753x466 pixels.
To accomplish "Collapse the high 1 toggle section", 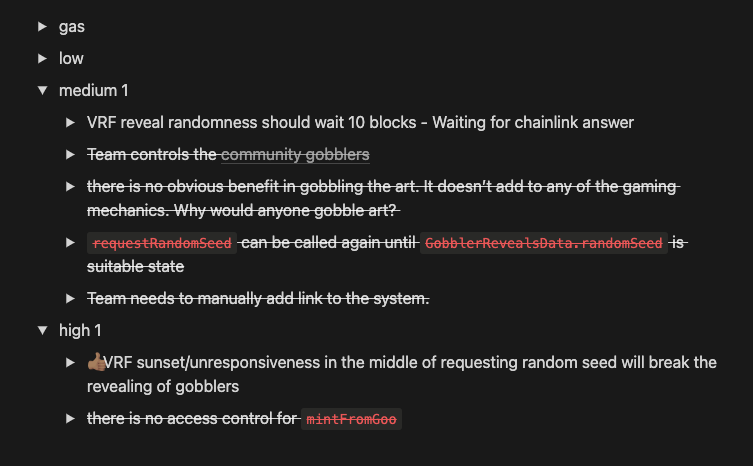I will pos(42,330).
